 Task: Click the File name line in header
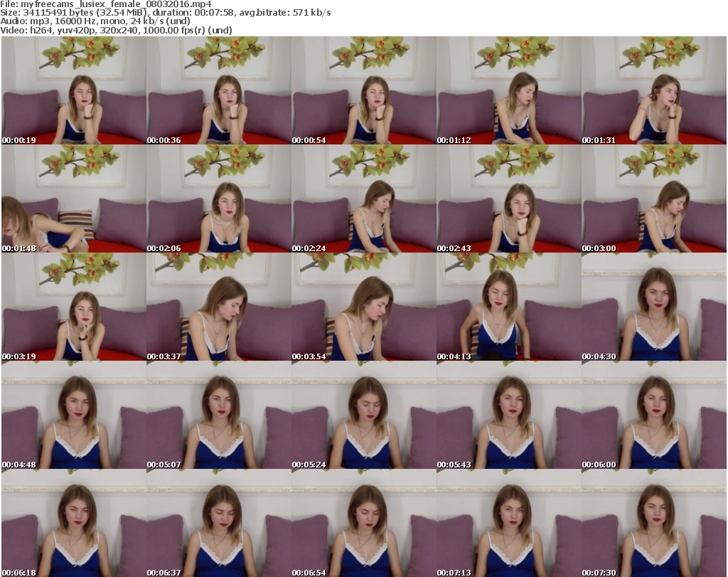pos(106,4)
